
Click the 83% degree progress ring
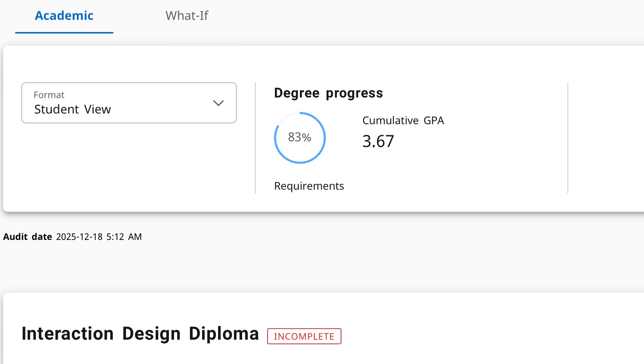click(x=300, y=137)
